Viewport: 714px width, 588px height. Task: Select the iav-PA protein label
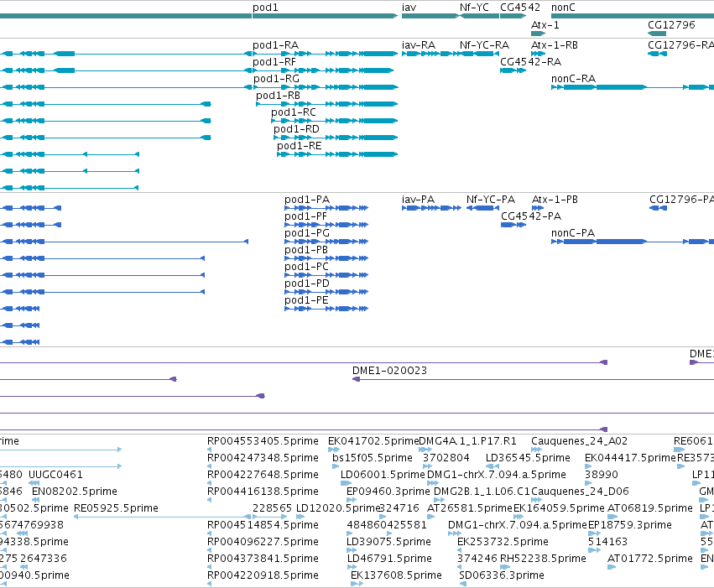click(x=418, y=200)
